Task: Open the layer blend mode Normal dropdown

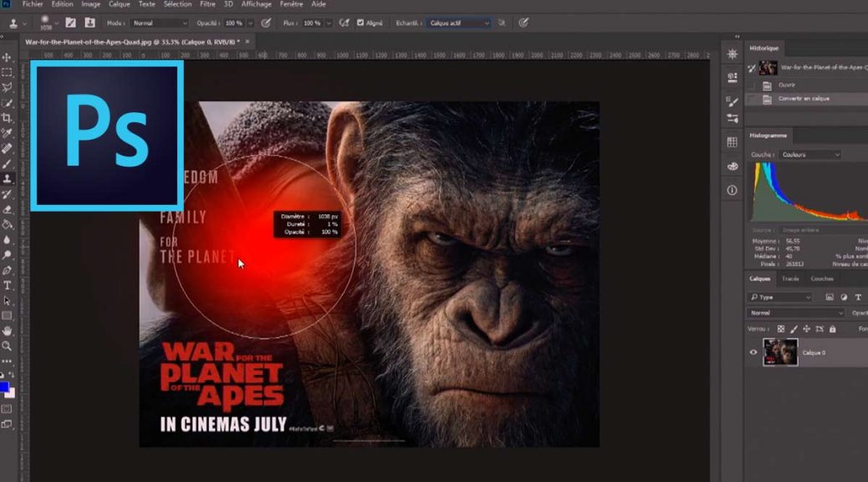Action: 795,313
